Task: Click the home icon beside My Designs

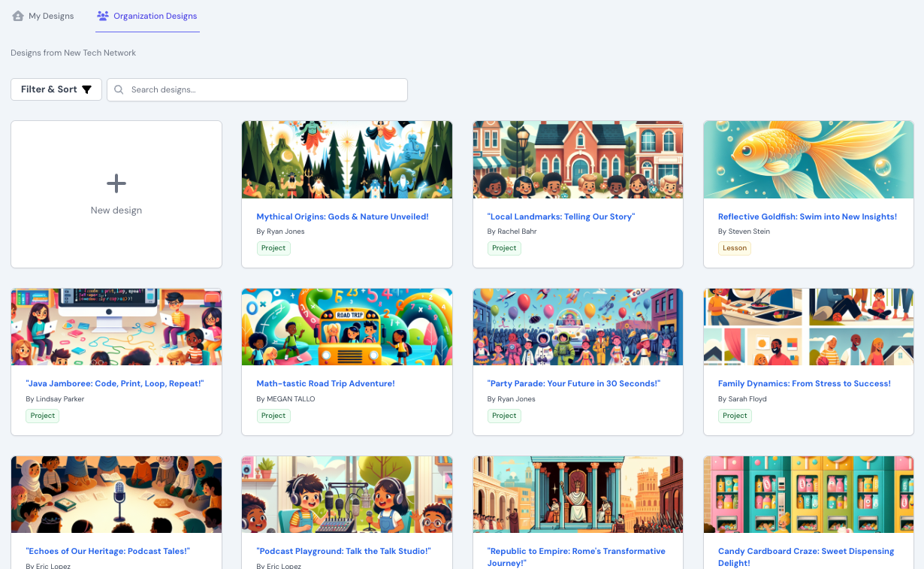Action: click(x=18, y=16)
